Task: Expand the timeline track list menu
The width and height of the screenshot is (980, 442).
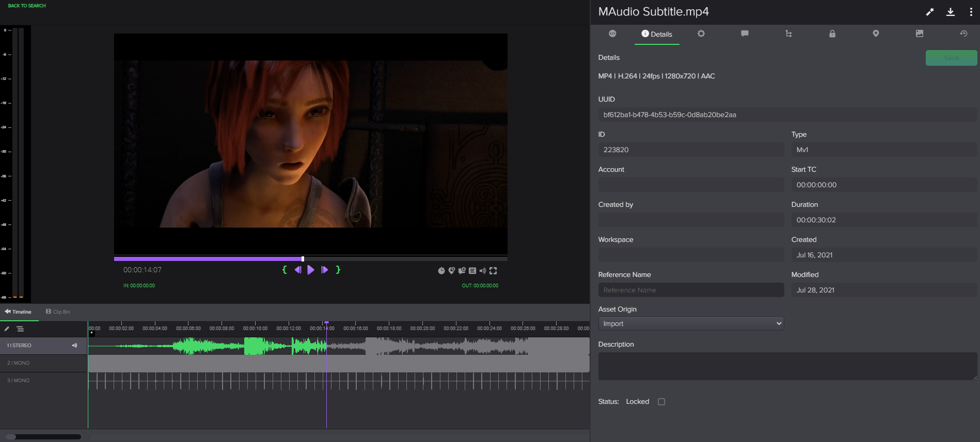Action: [x=20, y=329]
